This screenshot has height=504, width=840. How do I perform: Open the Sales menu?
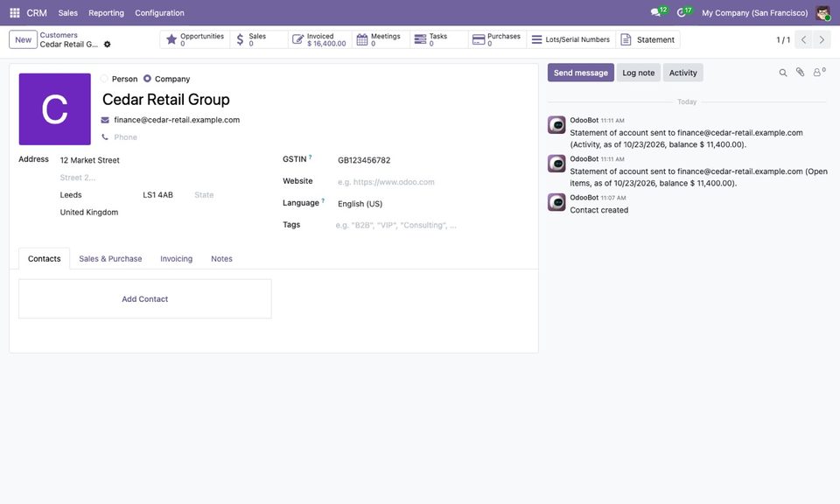(68, 13)
